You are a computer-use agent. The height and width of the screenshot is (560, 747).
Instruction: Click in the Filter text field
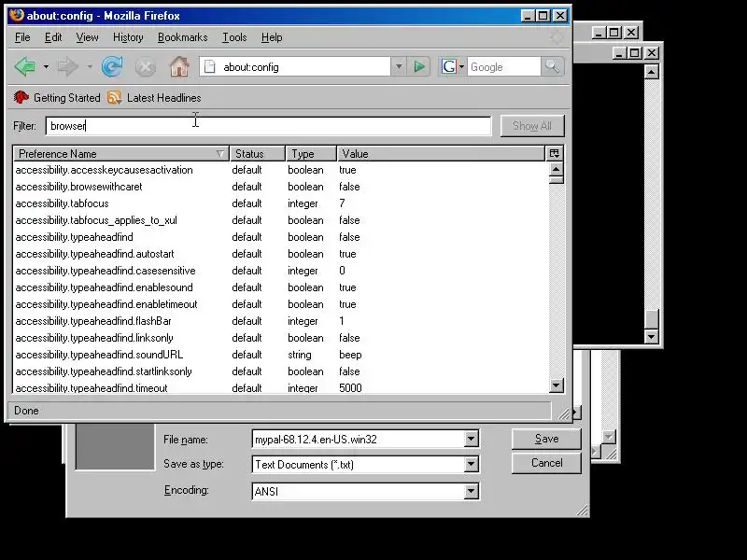pos(268,126)
